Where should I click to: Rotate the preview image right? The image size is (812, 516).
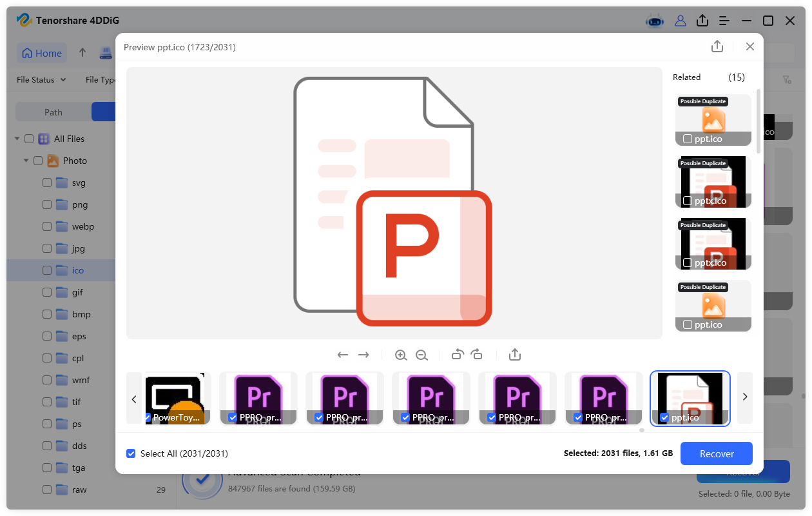[x=477, y=354]
